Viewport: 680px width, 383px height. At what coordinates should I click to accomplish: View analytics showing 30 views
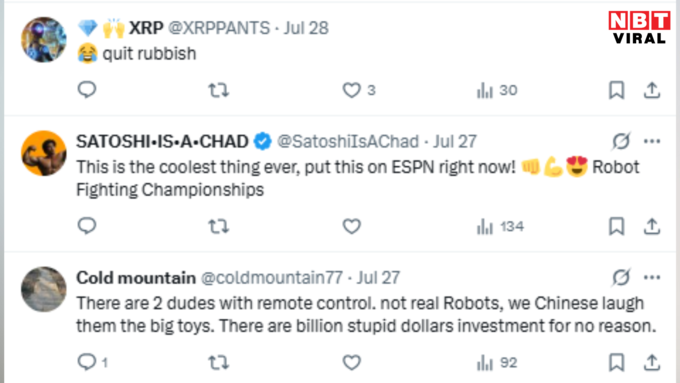(497, 90)
